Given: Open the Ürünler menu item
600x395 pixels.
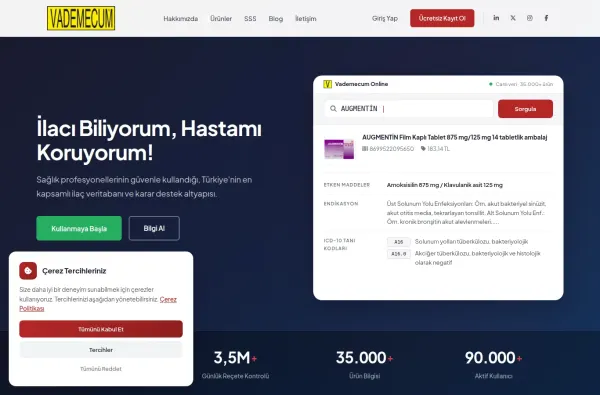Looking at the screenshot, I should [221, 18].
